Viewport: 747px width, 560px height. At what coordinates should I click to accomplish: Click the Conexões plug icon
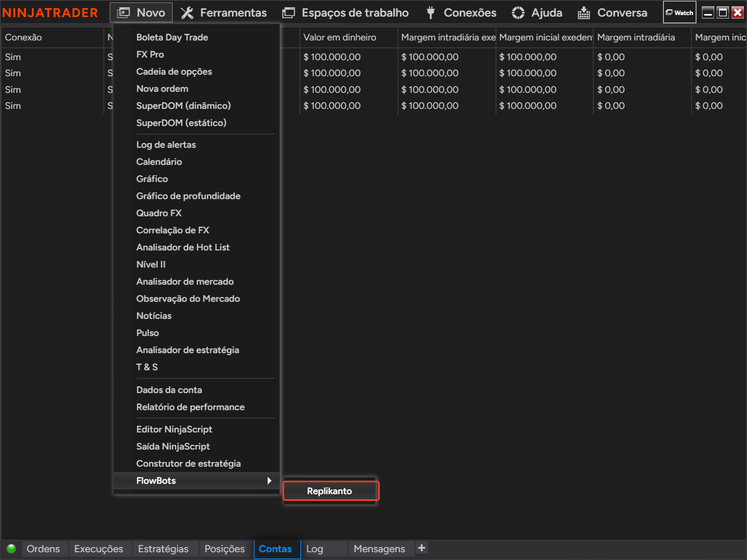(x=431, y=12)
